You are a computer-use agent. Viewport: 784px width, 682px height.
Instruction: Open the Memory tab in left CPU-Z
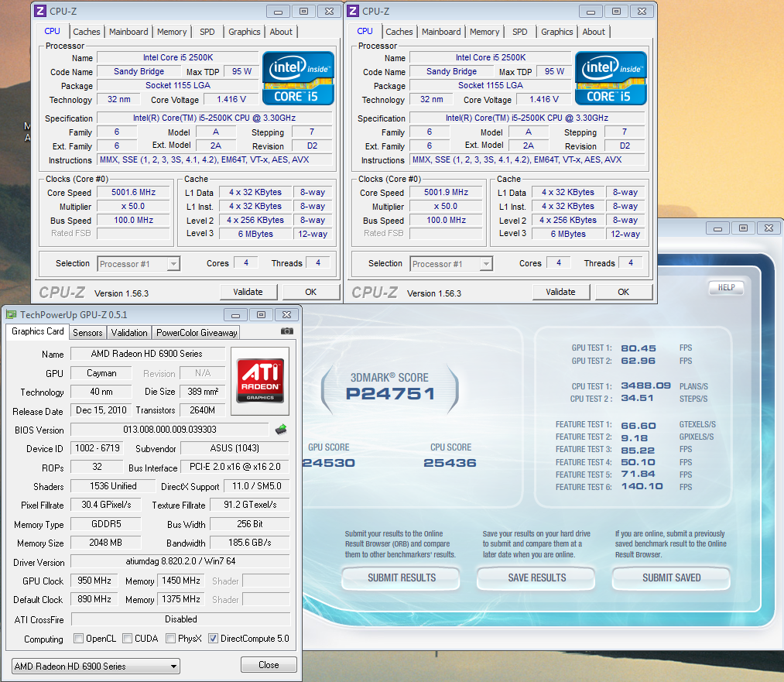pos(172,32)
